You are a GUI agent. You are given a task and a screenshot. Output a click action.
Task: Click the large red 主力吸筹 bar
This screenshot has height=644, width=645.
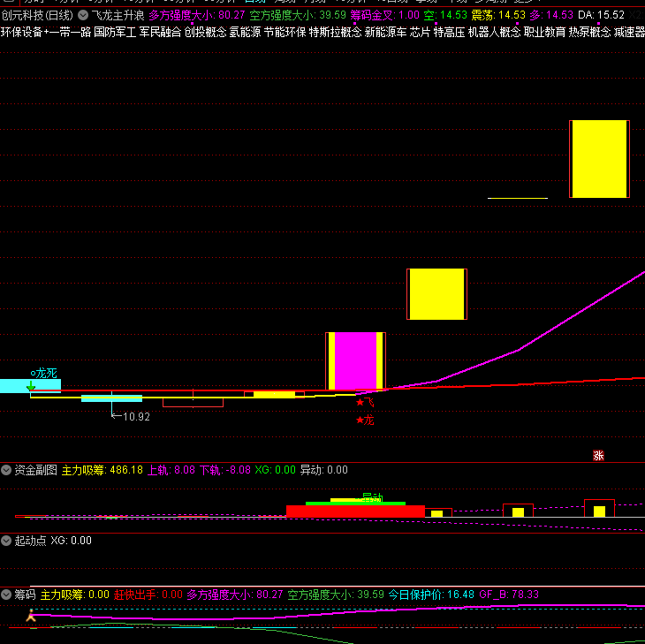point(355,511)
